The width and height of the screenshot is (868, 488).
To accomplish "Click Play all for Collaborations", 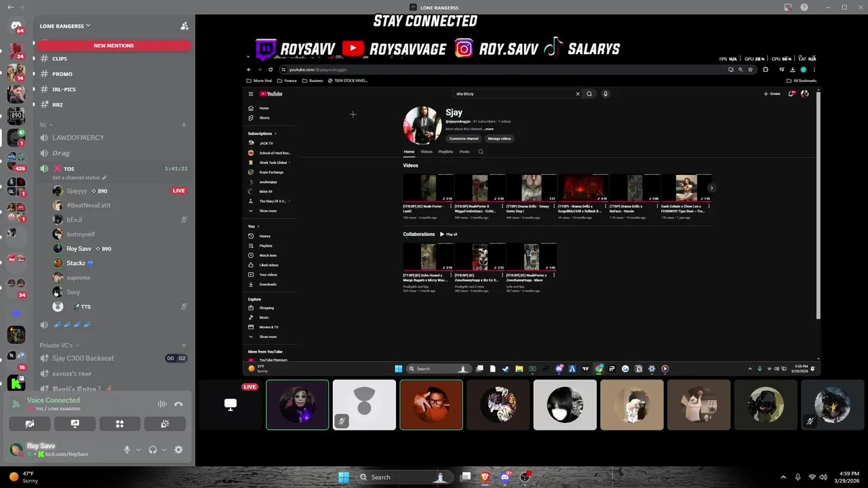I will click(449, 235).
